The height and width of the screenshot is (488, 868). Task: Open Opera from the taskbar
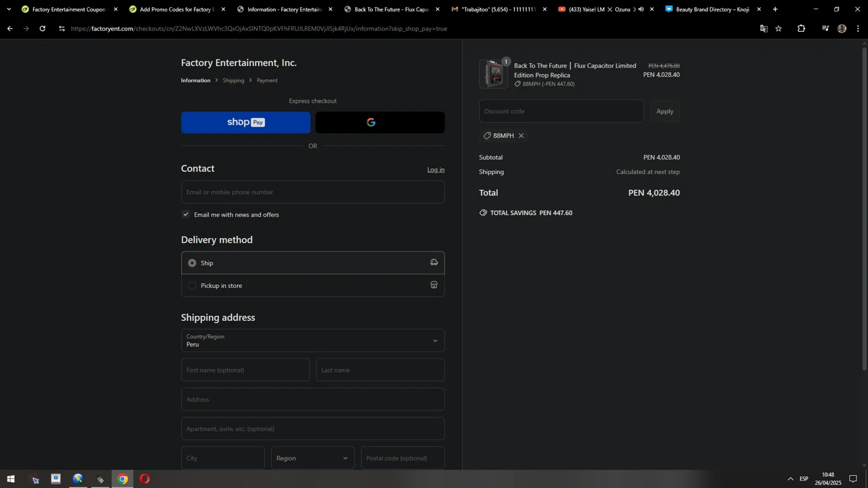(x=145, y=479)
